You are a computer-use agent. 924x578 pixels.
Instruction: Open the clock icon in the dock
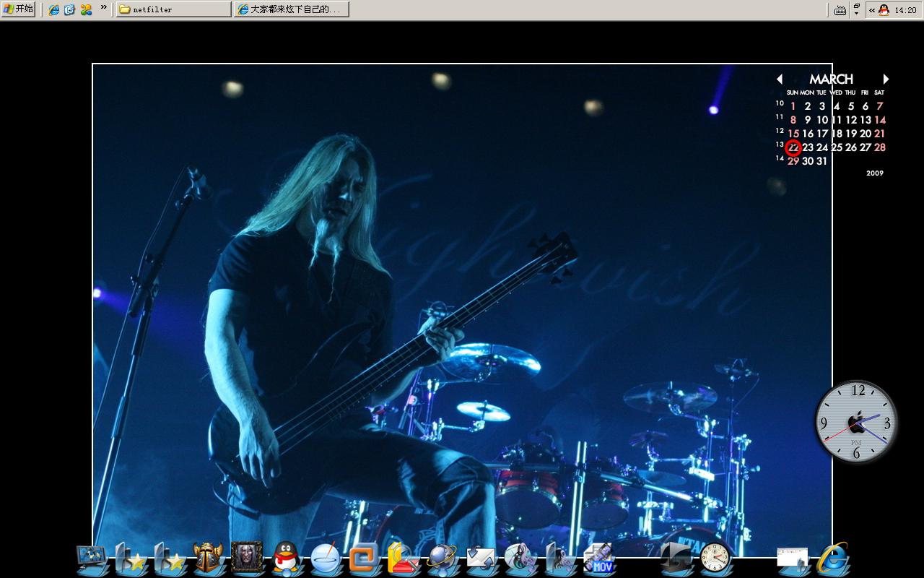(715, 558)
